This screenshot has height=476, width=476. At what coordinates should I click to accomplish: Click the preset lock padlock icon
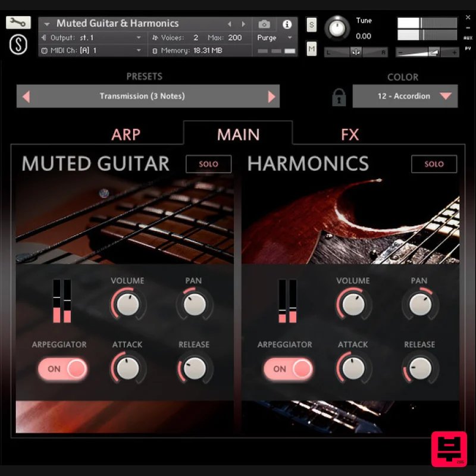[338, 96]
